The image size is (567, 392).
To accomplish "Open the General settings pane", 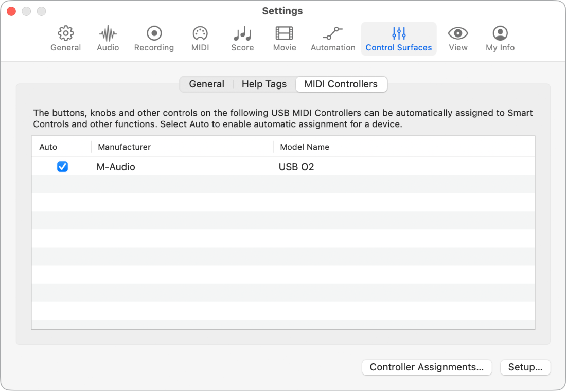I will coord(65,38).
